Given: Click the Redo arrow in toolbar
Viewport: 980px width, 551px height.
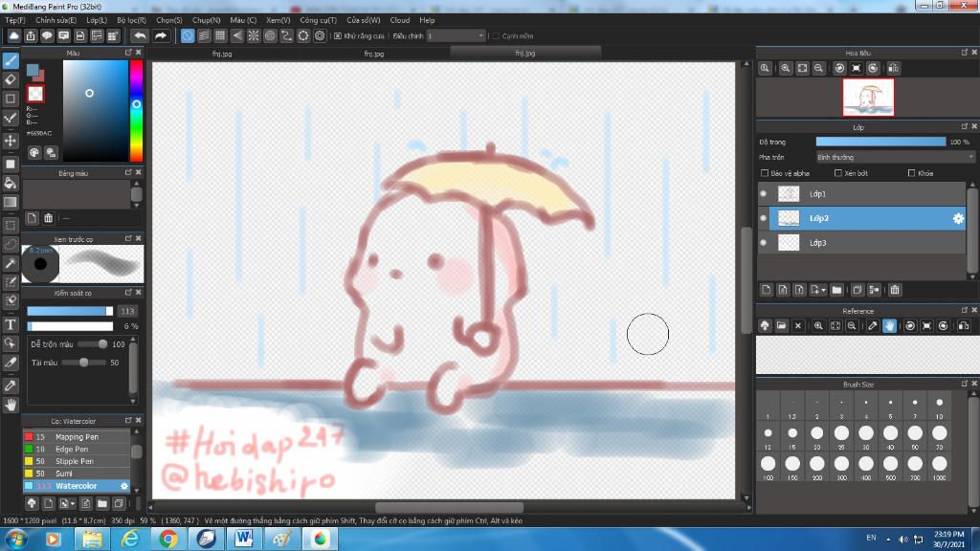Looking at the screenshot, I should tap(160, 35).
